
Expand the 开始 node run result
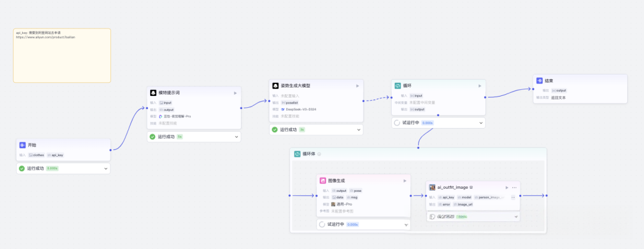(x=106, y=169)
